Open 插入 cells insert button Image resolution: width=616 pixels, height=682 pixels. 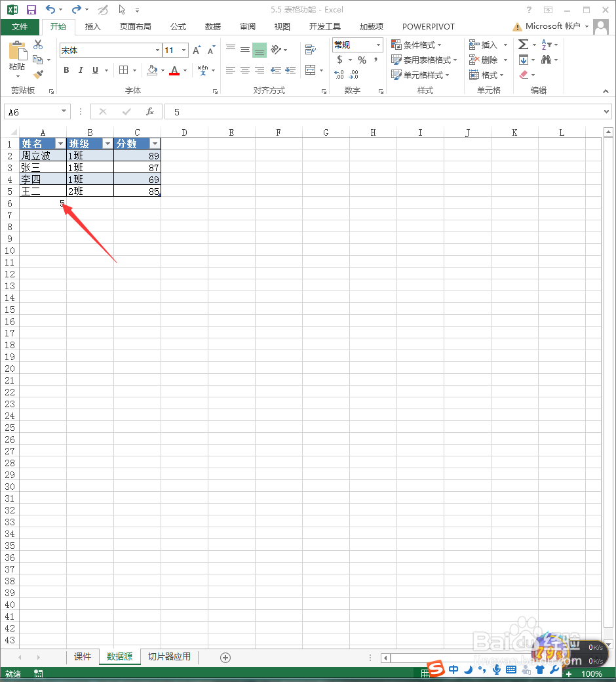(489, 45)
